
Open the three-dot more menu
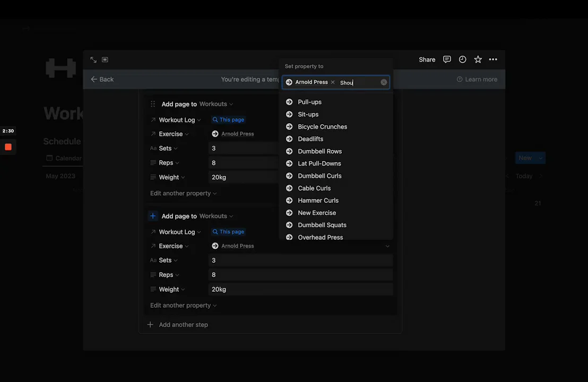pyautogui.click(x=493, y=59)
